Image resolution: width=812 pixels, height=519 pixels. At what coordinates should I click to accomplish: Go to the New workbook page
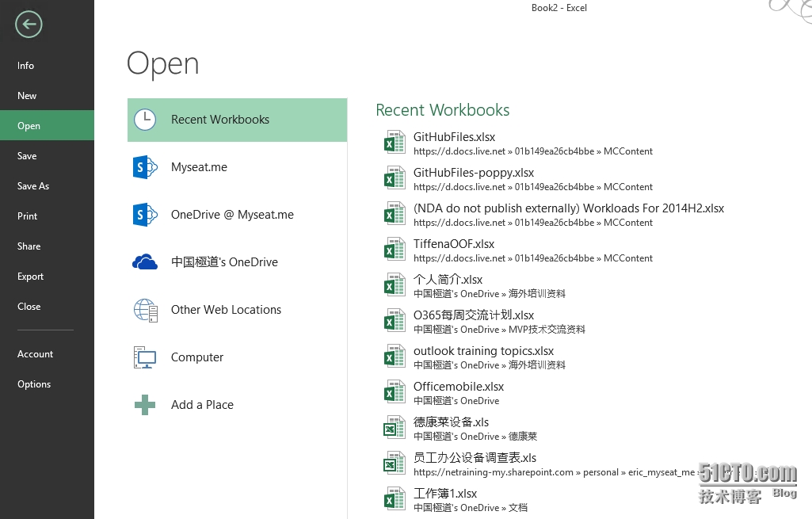click(x=47, y=96)
